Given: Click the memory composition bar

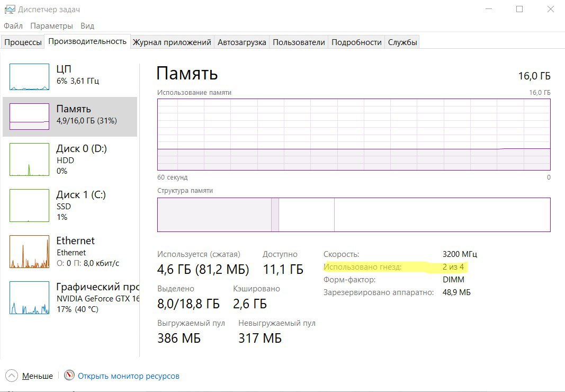Looking at the screenshot, I should tap(353, 215).
